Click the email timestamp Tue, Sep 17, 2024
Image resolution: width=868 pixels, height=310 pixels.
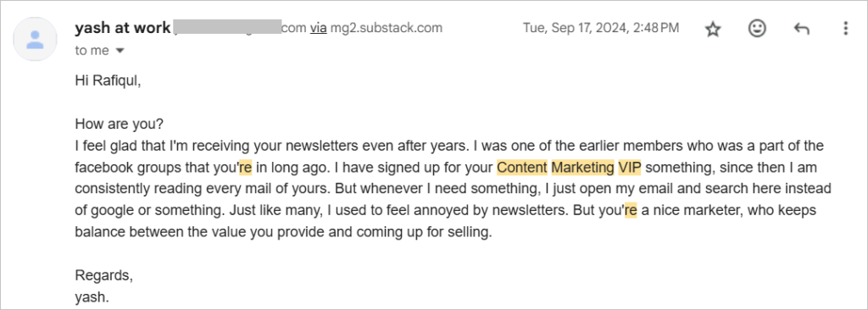coord(601,28)
